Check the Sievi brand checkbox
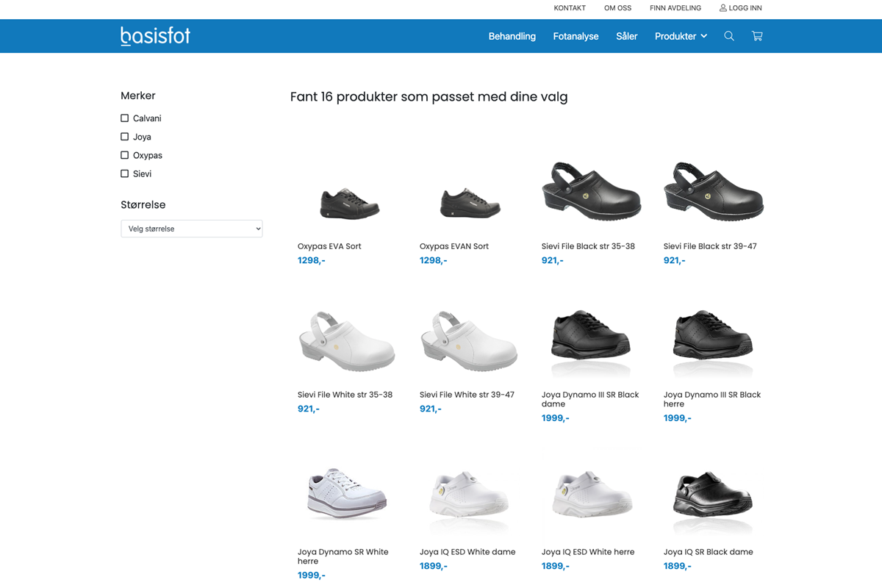This screenshot has height=588, width=882. (125, 173)
